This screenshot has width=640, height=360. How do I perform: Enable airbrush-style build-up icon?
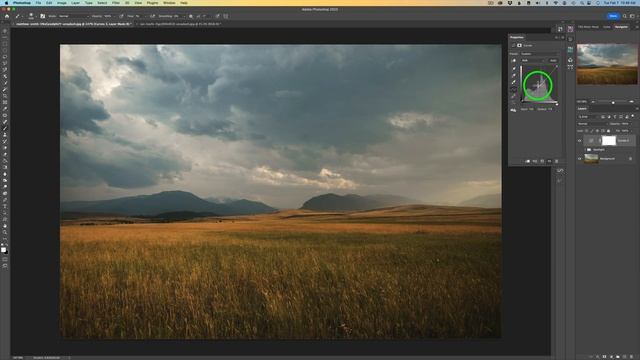[x=152, y=16]
